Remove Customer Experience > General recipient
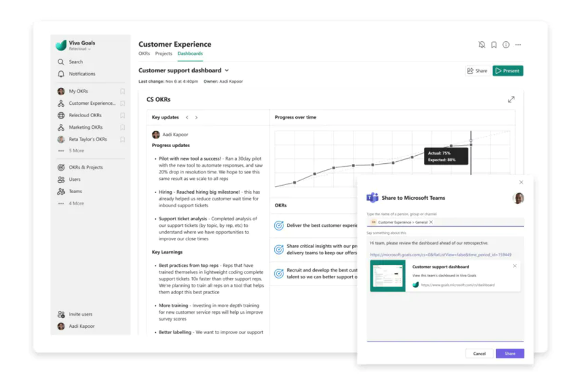Image resolution: width=588 pixels, height=388 pixels. 431,222
